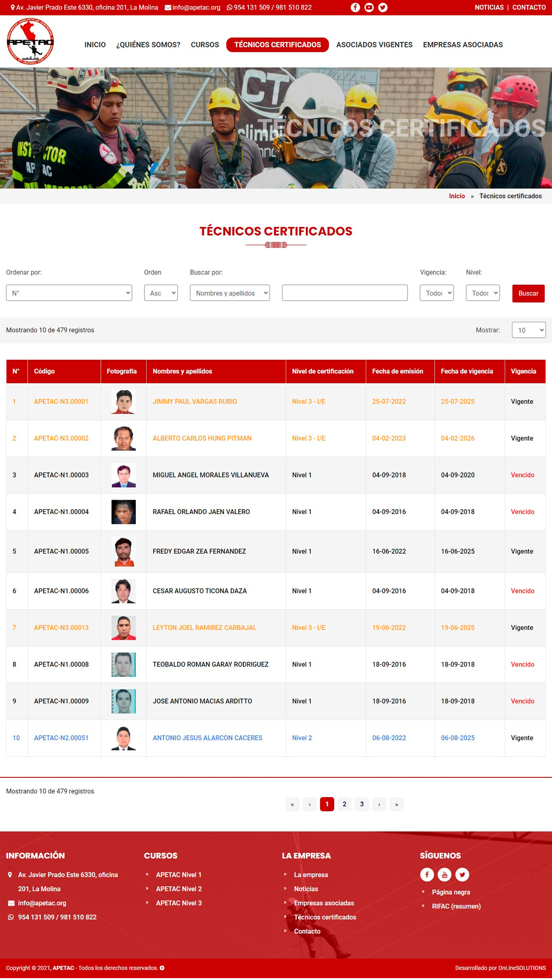Open EMPRESAS ASOCIADAS menu item

pyautogui.click(x=463, y=45)
